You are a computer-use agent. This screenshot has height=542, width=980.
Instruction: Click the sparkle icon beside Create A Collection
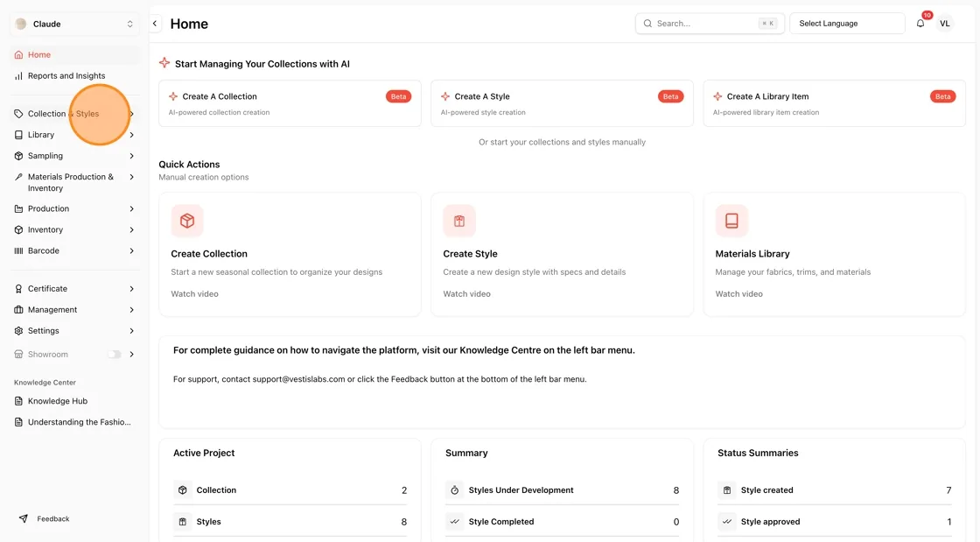click(173, 96)
